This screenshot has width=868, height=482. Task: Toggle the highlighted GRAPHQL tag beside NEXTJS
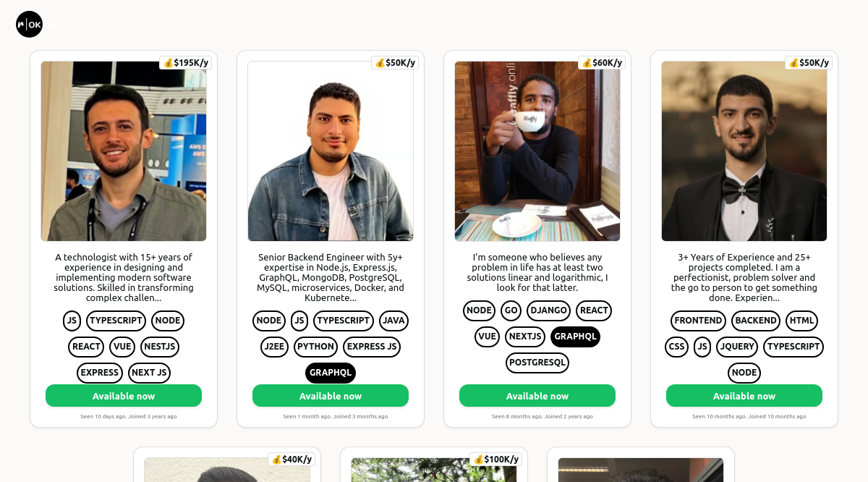pyautogui.click(x=576, y=337)
